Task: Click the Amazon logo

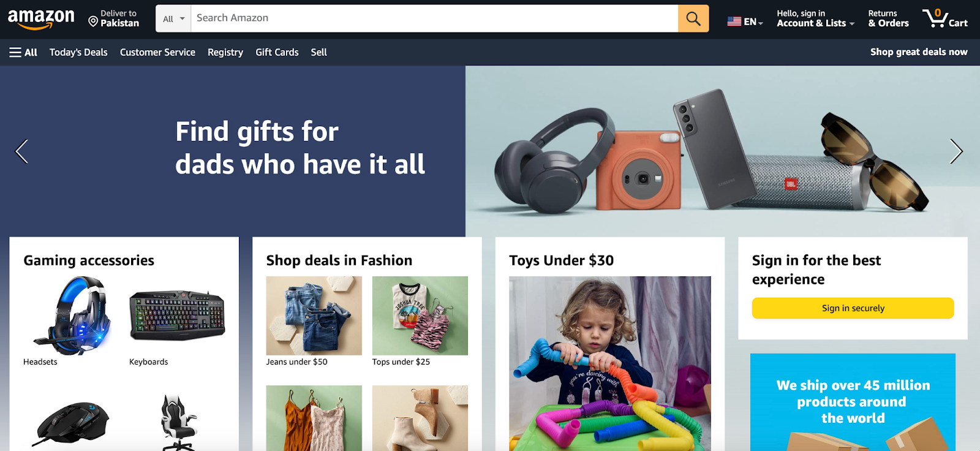Action: (41, 19)
